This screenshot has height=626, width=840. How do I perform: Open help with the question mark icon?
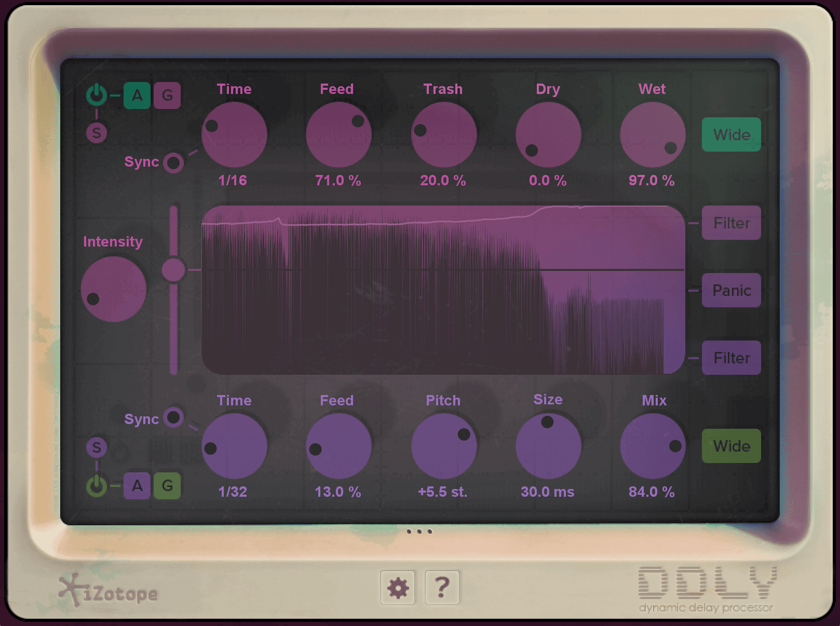pos(442,588)
